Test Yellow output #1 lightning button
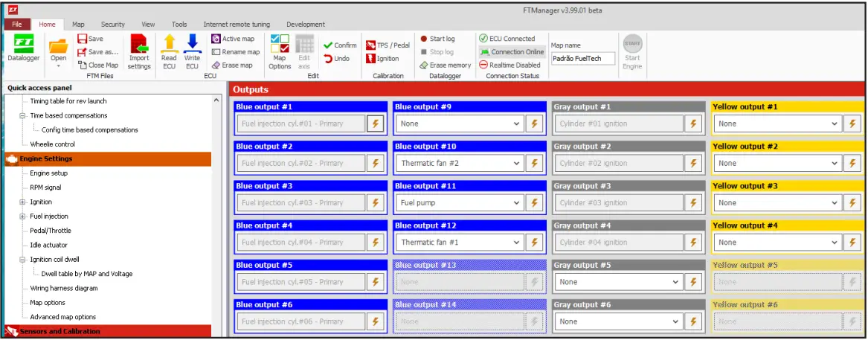The image size is (868, 340). pyautogui.click(x=852, y=124)
